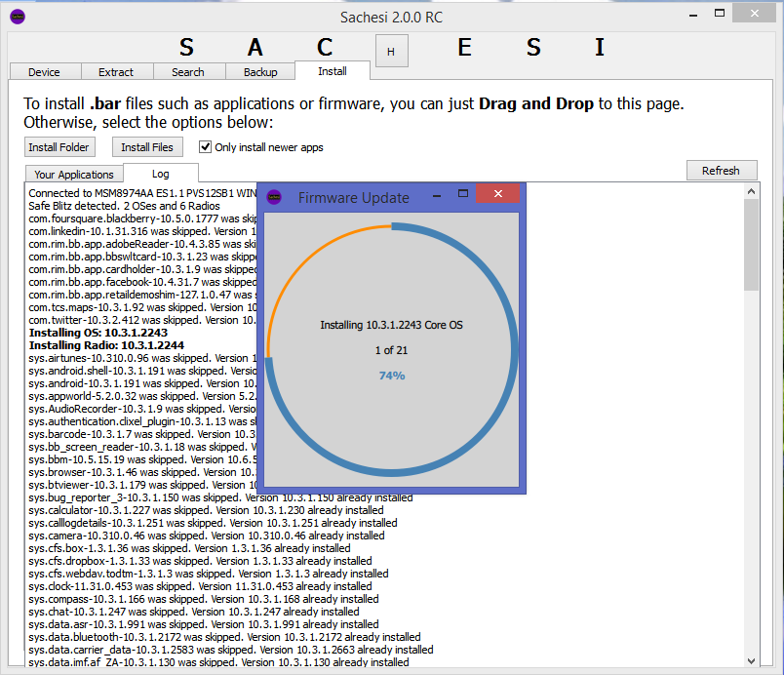Select the Install tab

click(x=333, y=71)
